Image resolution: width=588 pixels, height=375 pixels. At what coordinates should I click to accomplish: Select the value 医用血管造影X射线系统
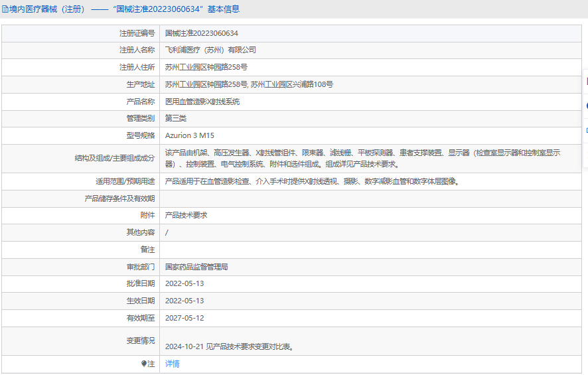(202, 102)
